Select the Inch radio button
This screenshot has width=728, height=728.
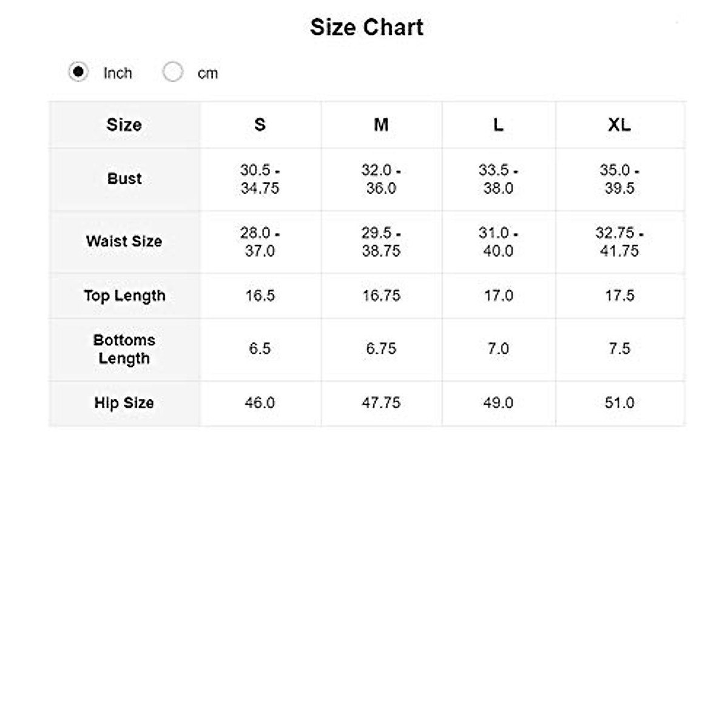tap(78, 72)
